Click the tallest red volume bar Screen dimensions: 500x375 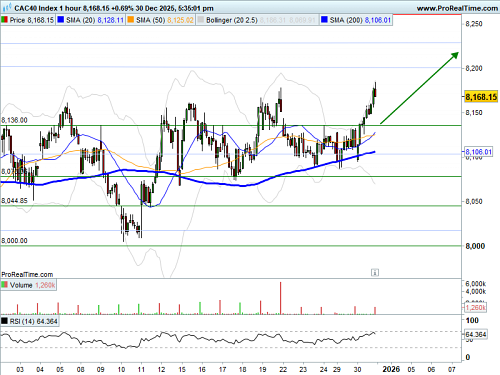point(281,298)
